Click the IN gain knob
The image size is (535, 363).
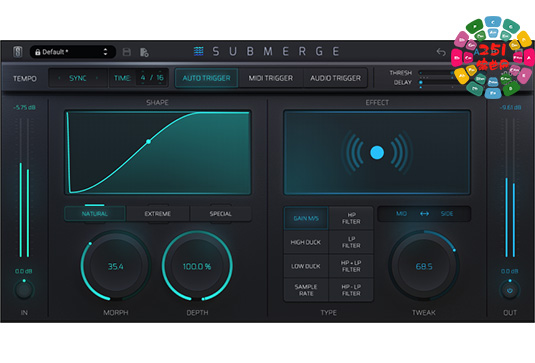point(24,290)
